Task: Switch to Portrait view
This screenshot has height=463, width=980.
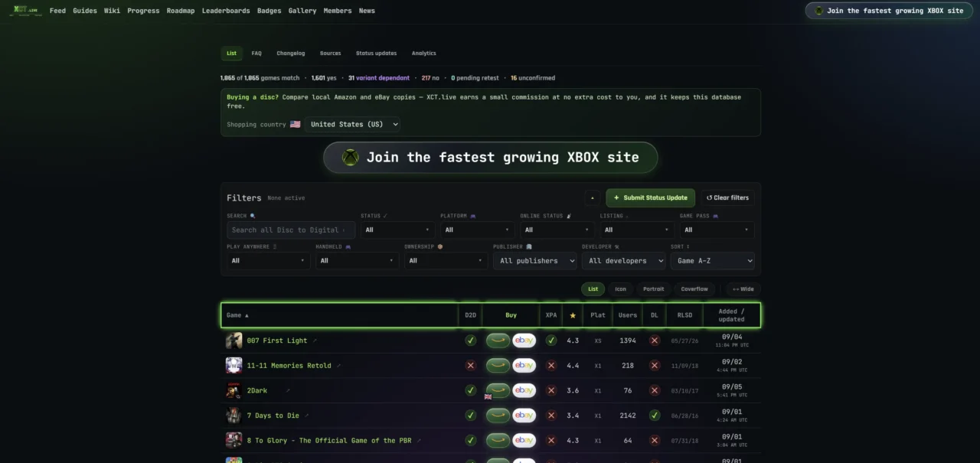Action: click(653, 289)
